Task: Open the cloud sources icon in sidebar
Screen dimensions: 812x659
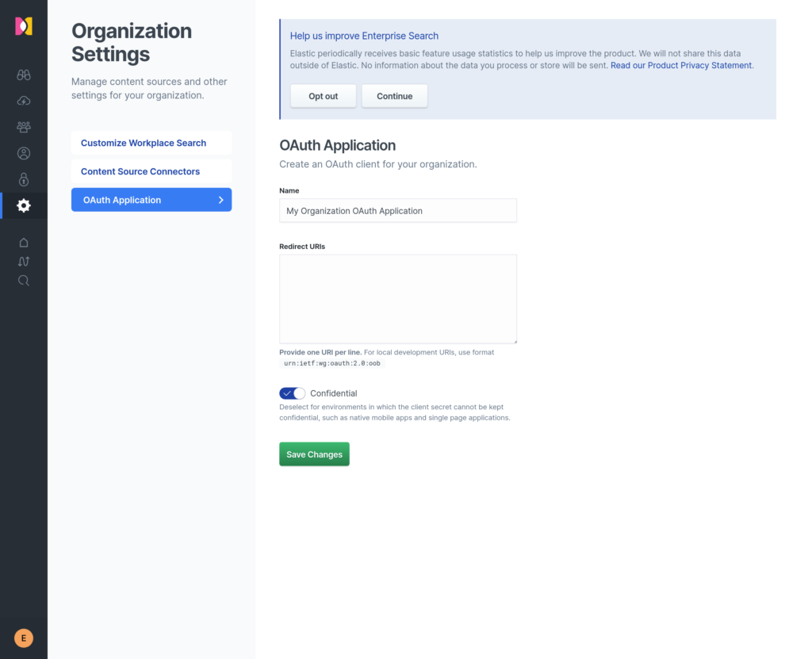Action: [x=24, y=101]
